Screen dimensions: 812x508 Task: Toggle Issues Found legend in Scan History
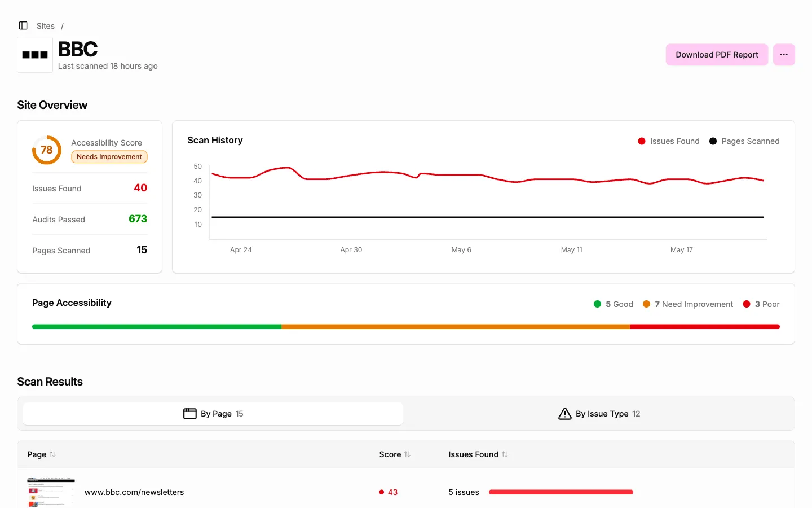pyautogui.click(x=669, y=141)
